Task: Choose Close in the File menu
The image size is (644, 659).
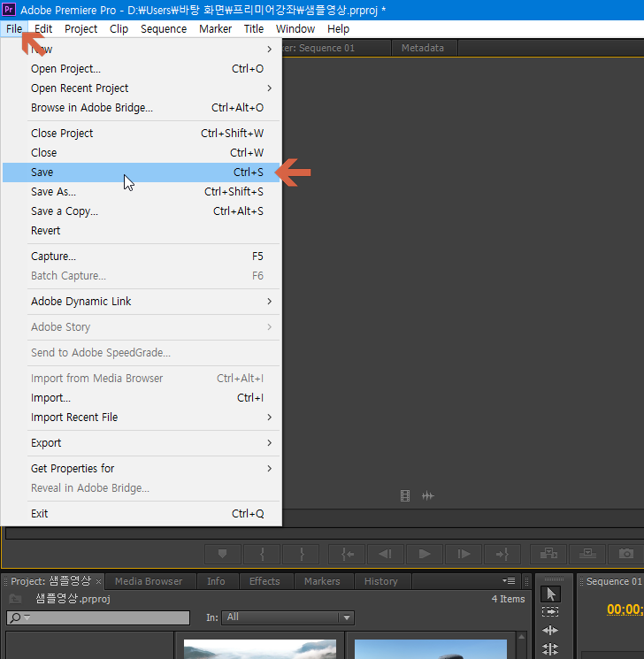Action: pos(142,152)
